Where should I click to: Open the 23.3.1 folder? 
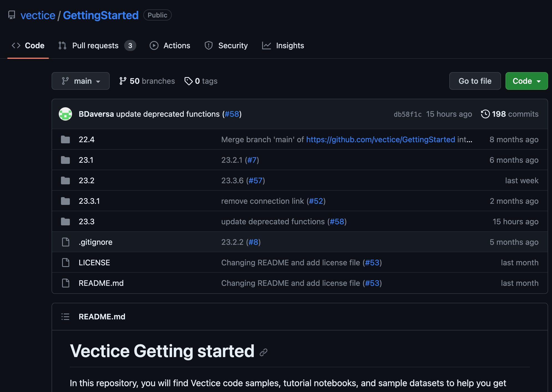coord(89,201)
